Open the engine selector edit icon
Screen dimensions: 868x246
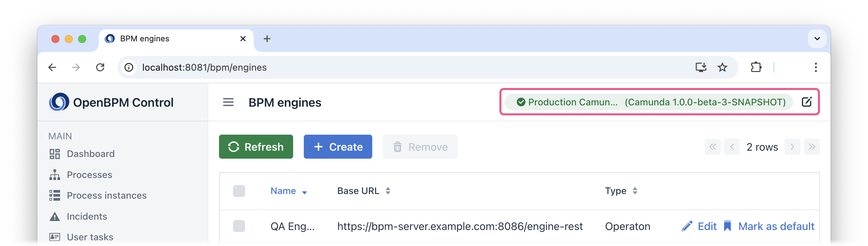[x=807, y=102]
